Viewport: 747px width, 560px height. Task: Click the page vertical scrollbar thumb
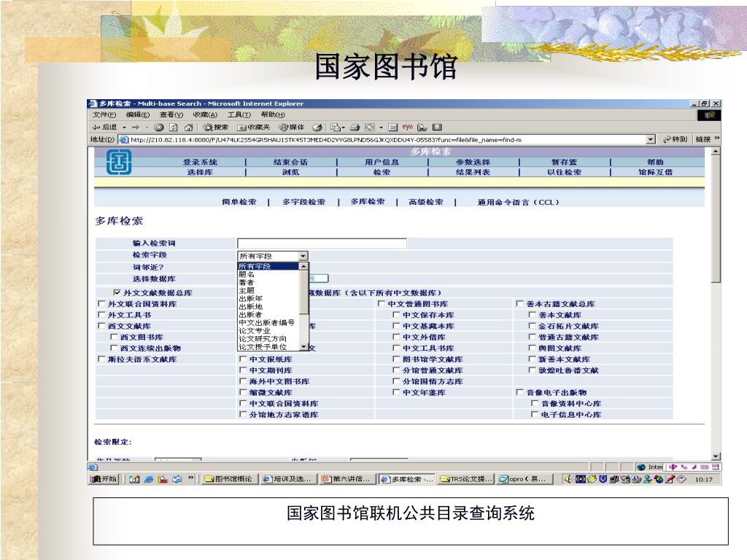tap(716, 219)
